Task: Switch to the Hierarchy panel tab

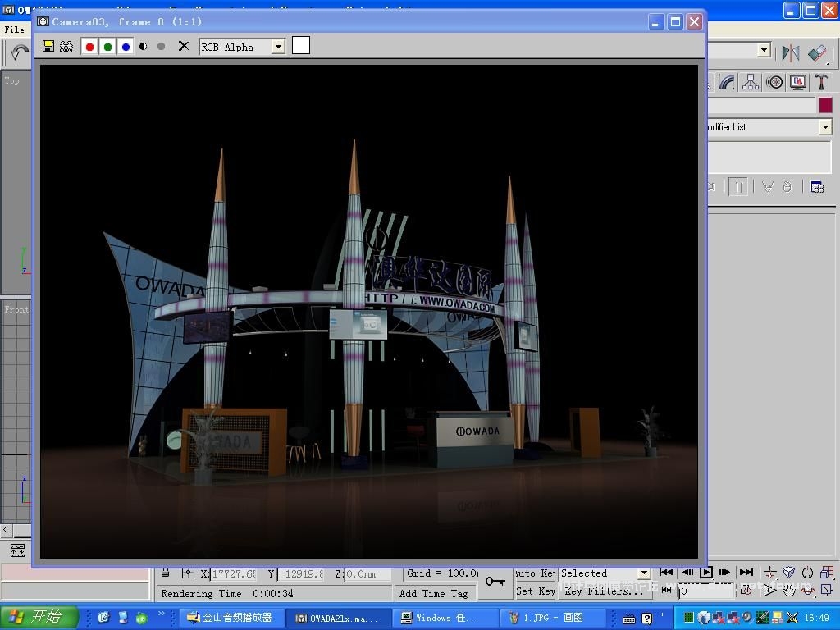Action: 751,82
